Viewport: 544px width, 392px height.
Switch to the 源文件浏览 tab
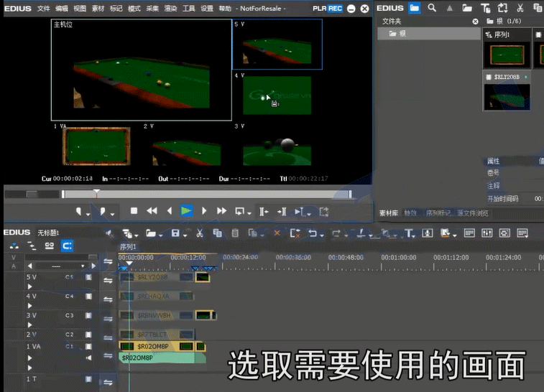[x=473, y=213]
